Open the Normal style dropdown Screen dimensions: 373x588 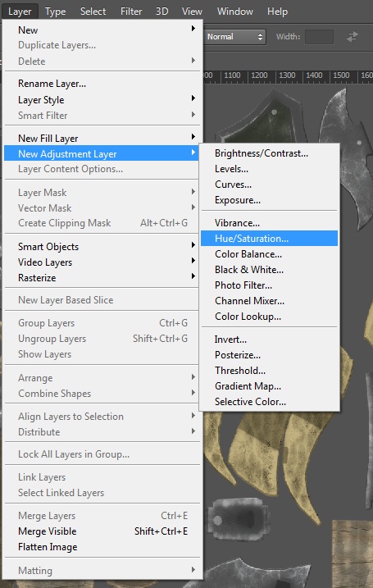pyautogui.click(x=235, y=37)
